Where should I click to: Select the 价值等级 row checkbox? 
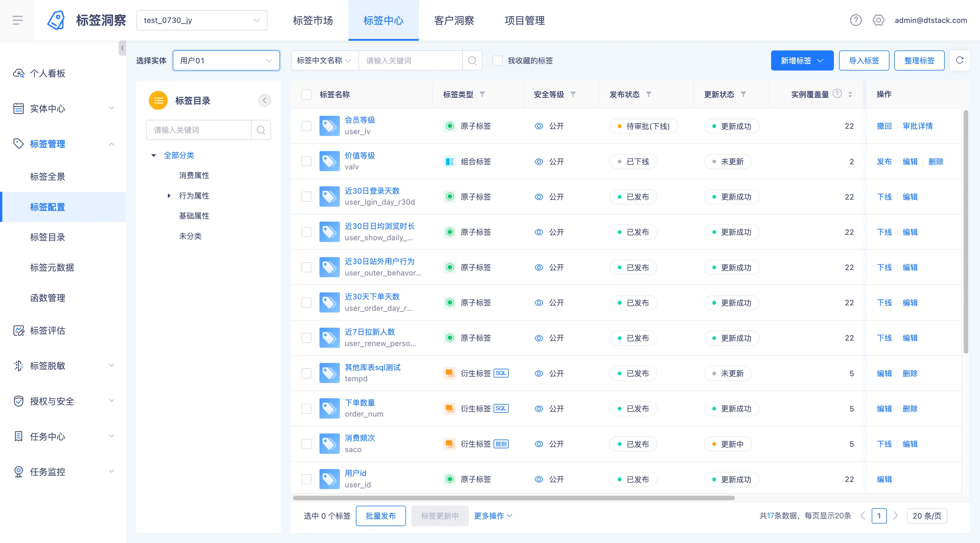(x=306, y=161)
